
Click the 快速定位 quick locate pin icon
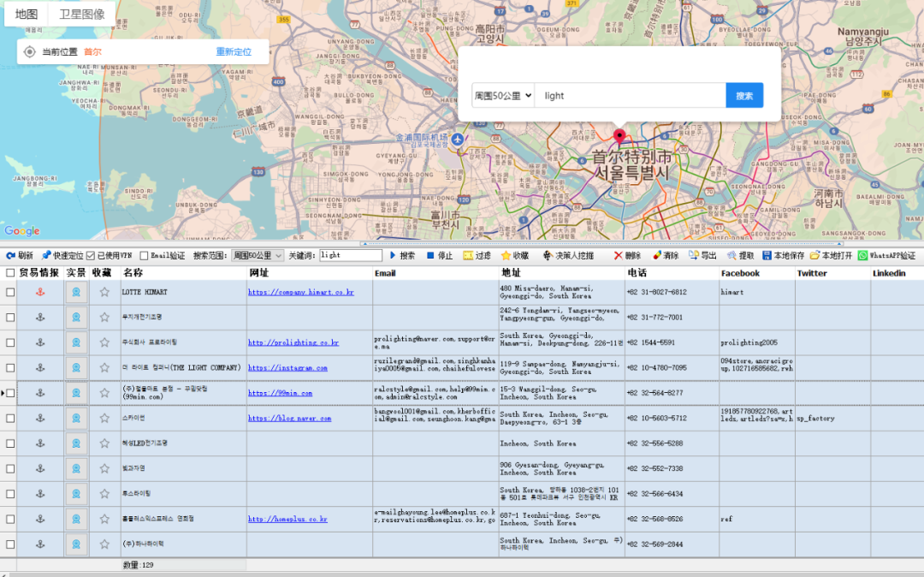[46, 256]
